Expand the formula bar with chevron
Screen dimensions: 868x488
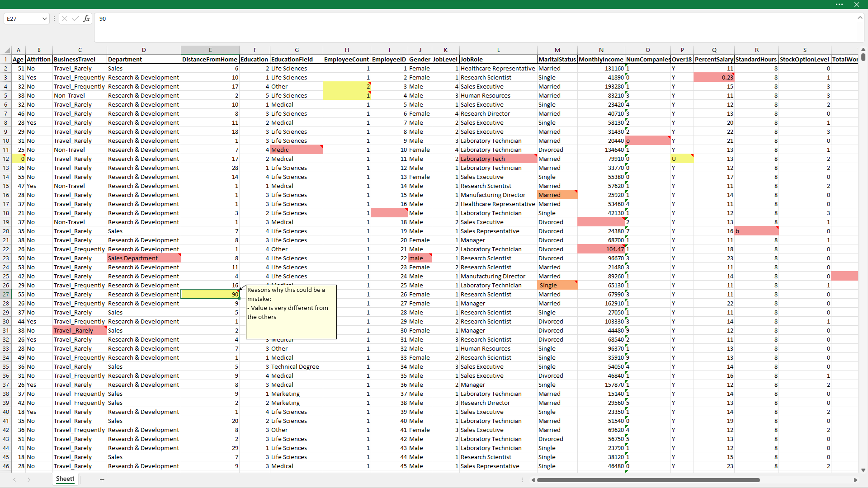tap(859, 18)
